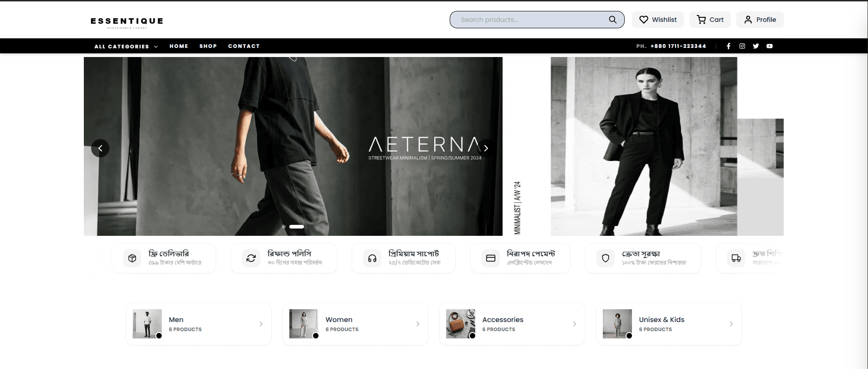
Task: Open the Wishlist button
Action: click(657, 20)
